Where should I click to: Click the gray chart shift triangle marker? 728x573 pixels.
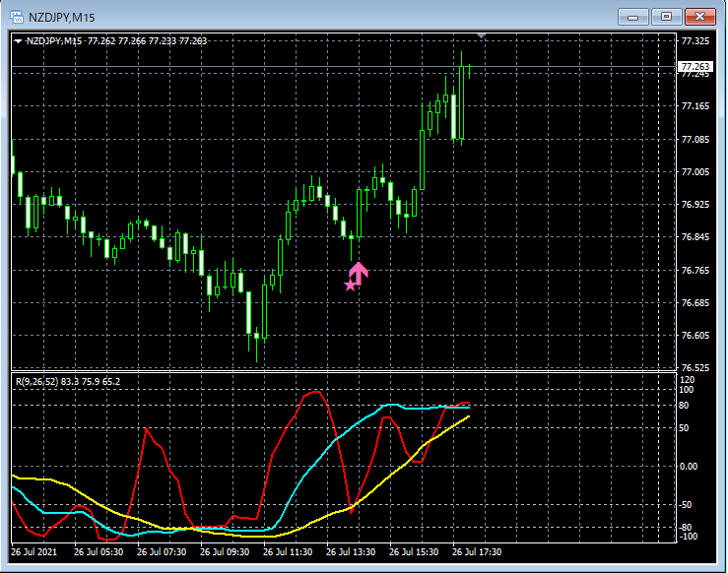coord(481,35)
